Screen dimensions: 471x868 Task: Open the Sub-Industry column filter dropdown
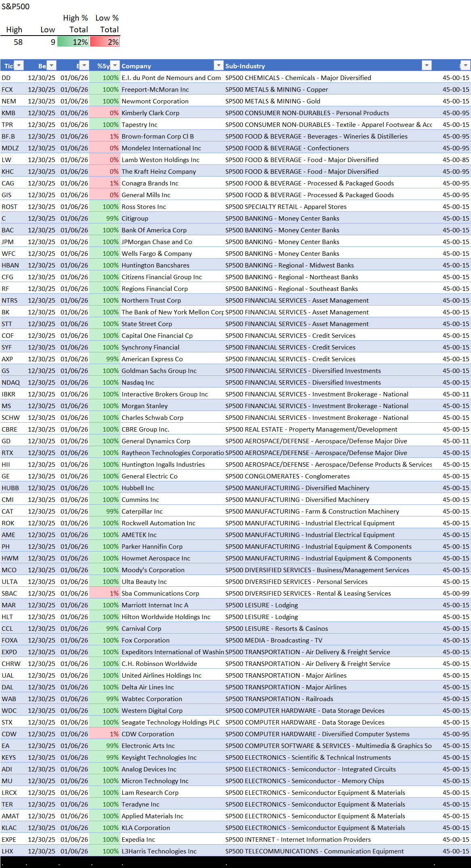tap(427, 65)
